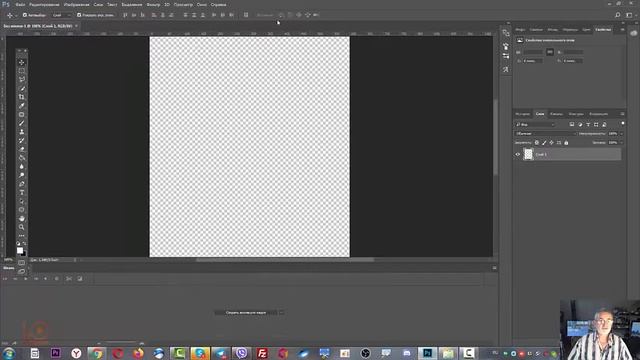Open the File menu
This screenshot has height=360, width=640.
point(20,4)
